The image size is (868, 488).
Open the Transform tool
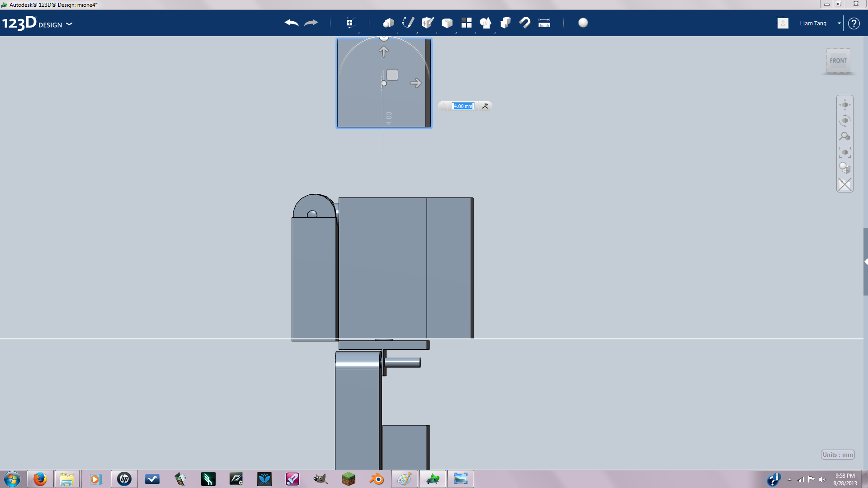coord(350,23)
